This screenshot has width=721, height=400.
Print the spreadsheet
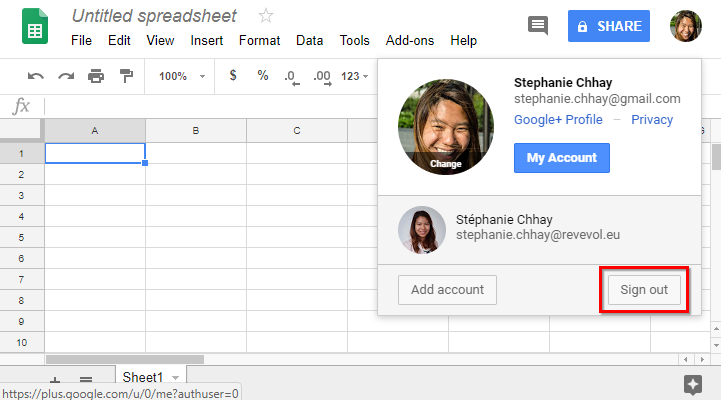[x=96, y=76]
